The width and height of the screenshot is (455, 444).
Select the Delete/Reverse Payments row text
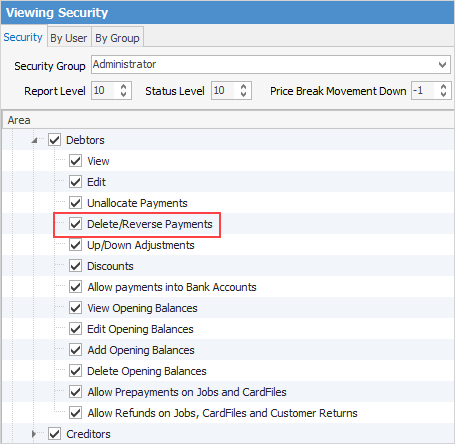pyautogui.click(x=150, y=224)
